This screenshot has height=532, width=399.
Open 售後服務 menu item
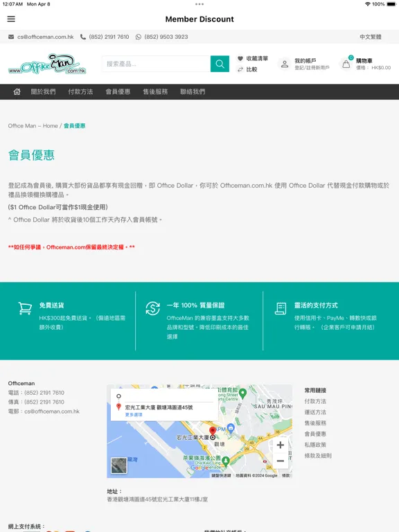coord(155,91)
